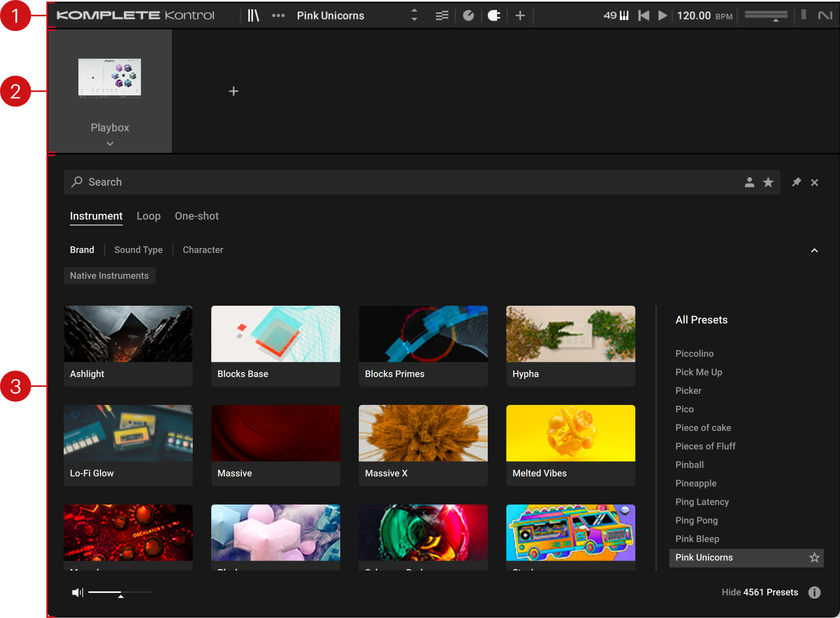Select the Character filter category
The width and height of the screenshot is (840, 618).
tap(203, 250)
